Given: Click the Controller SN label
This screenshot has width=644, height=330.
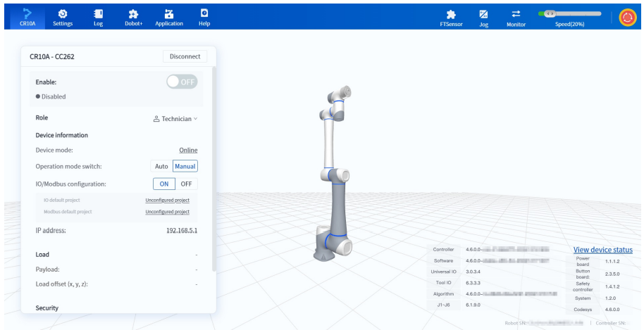Looking at the screenshot, I should point(611,323).
